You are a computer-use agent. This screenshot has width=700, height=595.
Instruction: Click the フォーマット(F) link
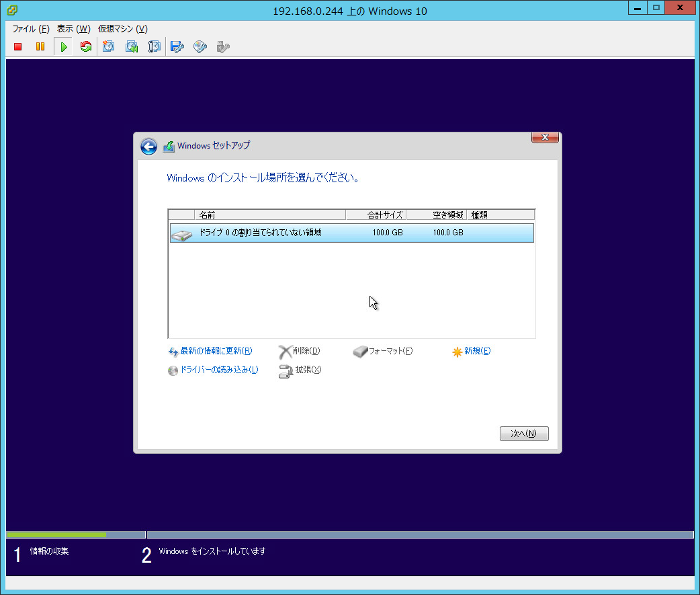point(390,351)
